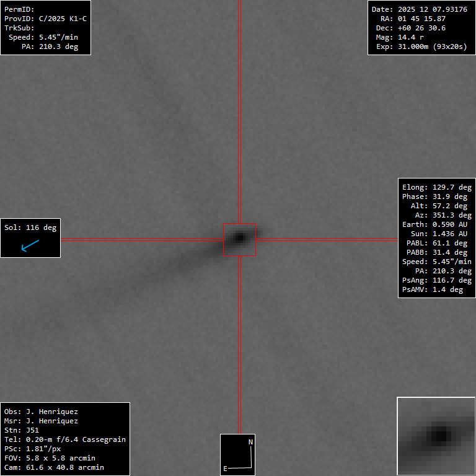
Task: Click the blue solar direction arrow
Action: 30,246
